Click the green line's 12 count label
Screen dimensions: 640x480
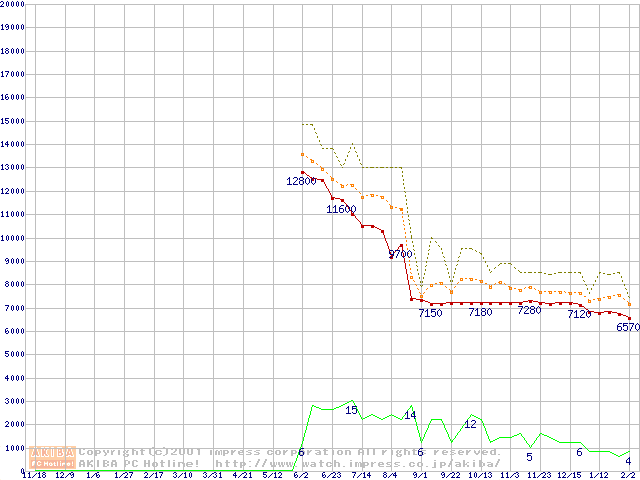(470, 424)
